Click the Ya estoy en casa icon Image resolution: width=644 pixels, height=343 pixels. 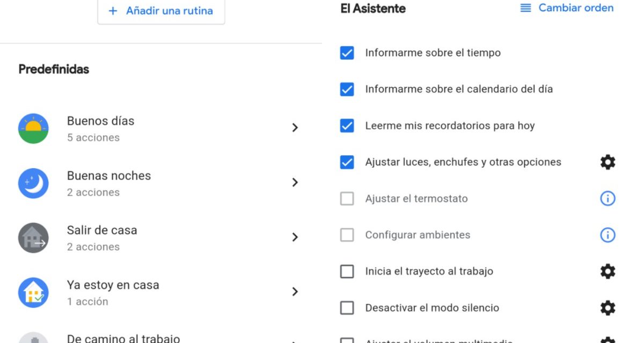click(33, 293)
